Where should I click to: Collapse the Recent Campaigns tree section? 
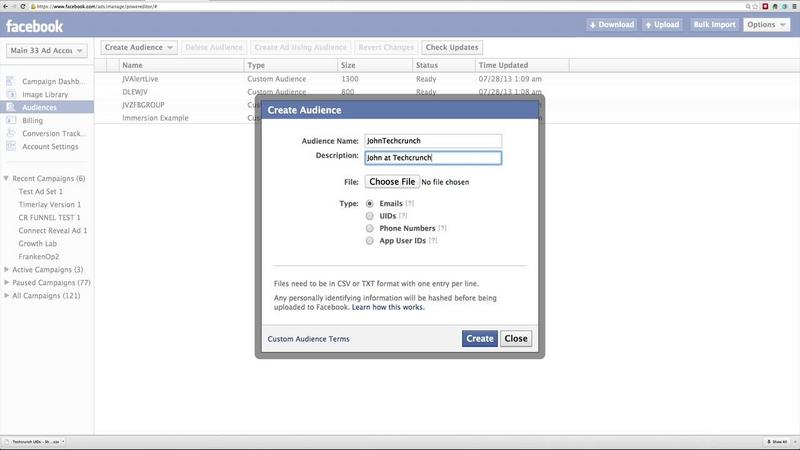point(6,178)
